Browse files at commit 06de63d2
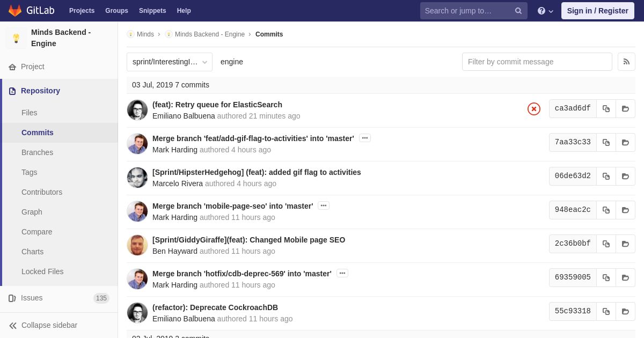644x338 pixels. tap(625, 176)
